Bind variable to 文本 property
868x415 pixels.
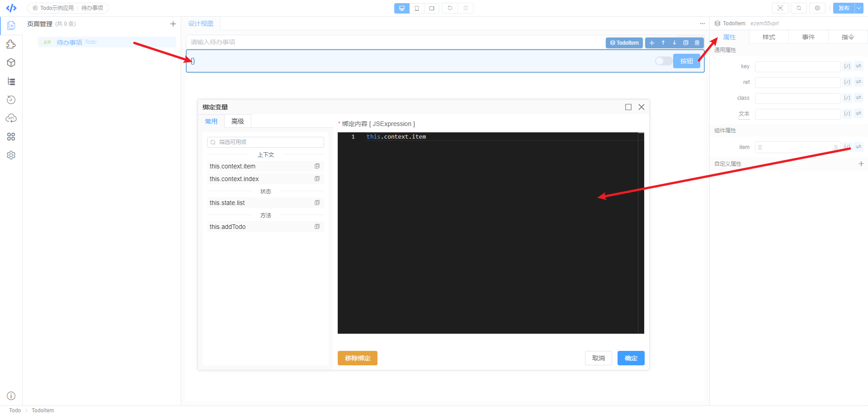847,114
